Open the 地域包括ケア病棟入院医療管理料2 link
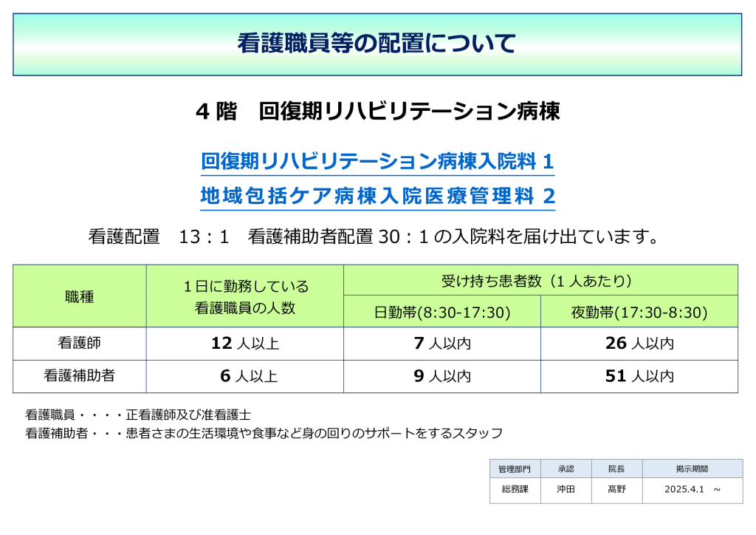The image size is (756, 535). [377, 196]
